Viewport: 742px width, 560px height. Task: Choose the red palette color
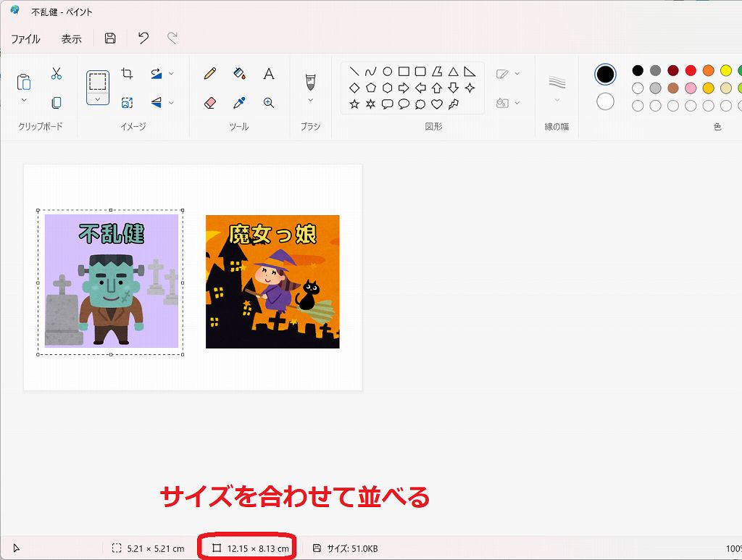[691, 70]
